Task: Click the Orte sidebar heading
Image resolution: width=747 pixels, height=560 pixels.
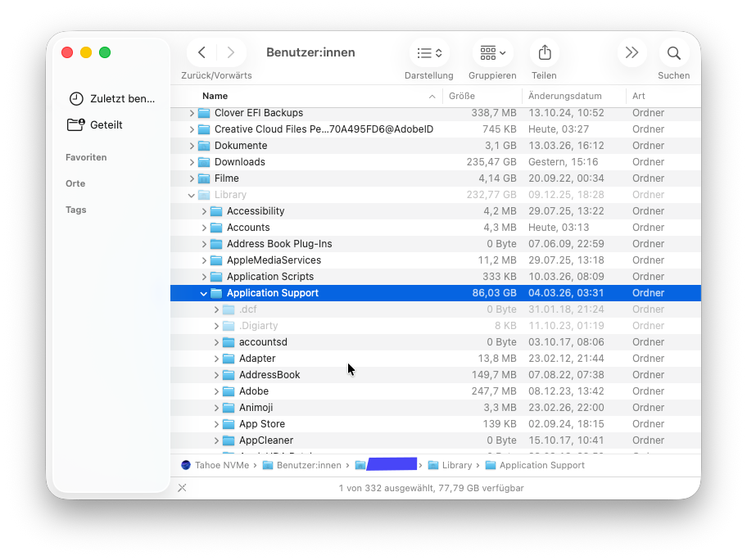Action: (x=75, y=183)
